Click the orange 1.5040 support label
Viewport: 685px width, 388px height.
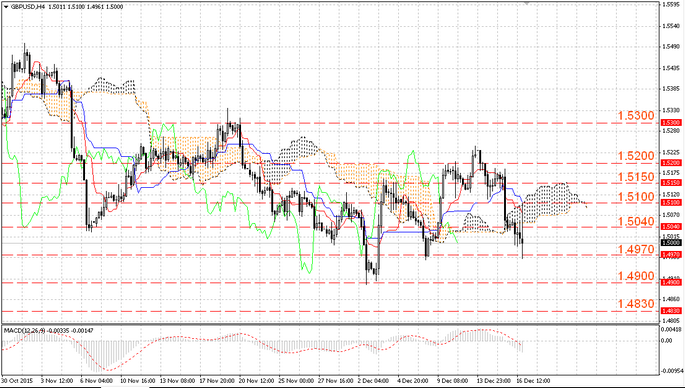[636, 222]
